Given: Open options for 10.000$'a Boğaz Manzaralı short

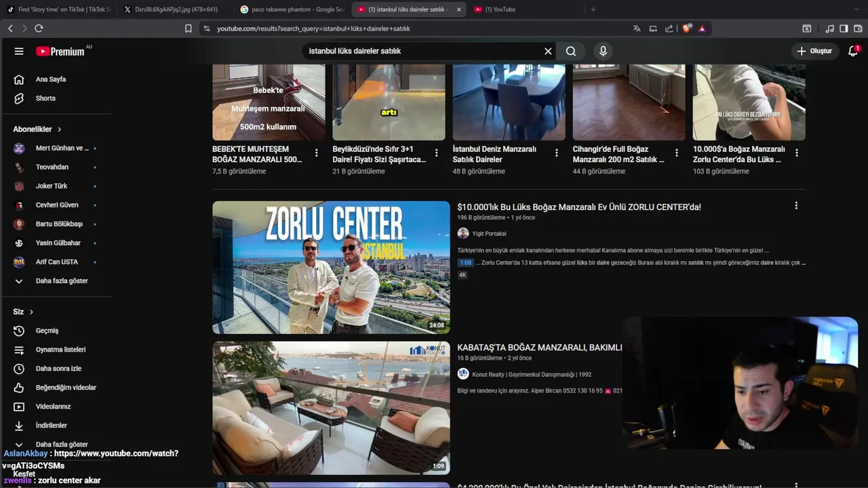Looking at the screenshot, I should [x=797, y=153].
